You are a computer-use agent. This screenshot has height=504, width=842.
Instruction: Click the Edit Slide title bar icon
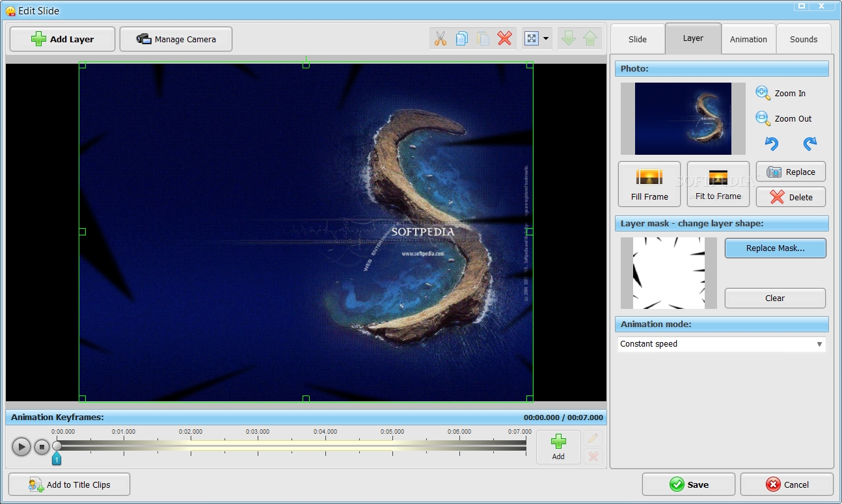tap(10, 11)
